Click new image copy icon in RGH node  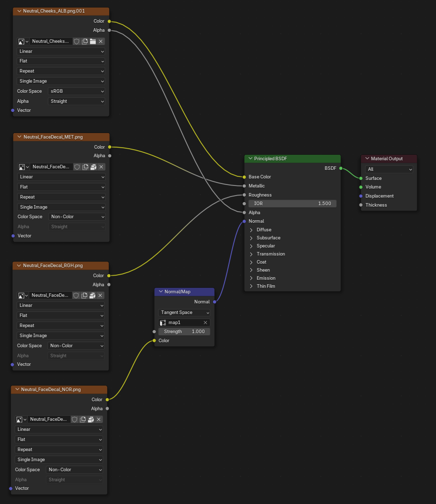[x=85, y=295]
